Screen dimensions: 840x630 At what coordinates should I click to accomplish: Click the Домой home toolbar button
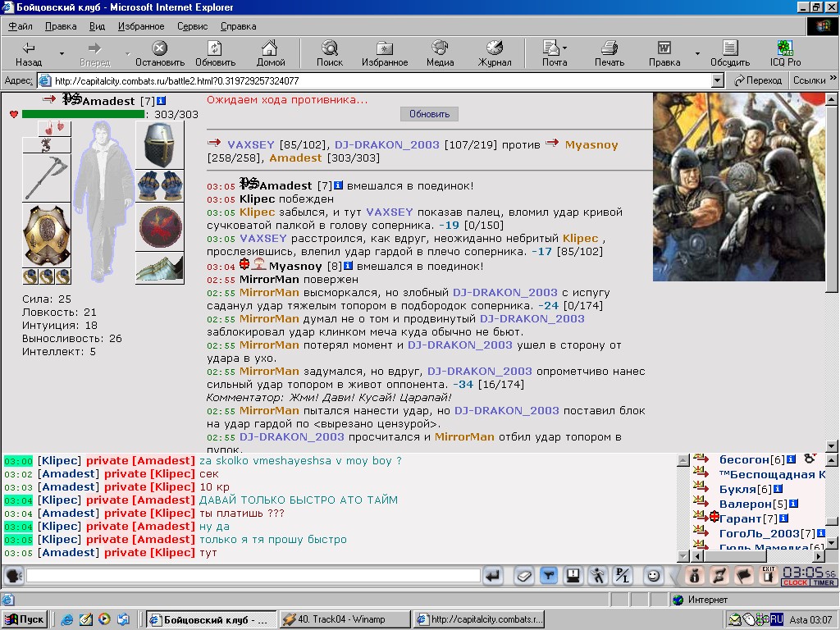tap(270, 53)
